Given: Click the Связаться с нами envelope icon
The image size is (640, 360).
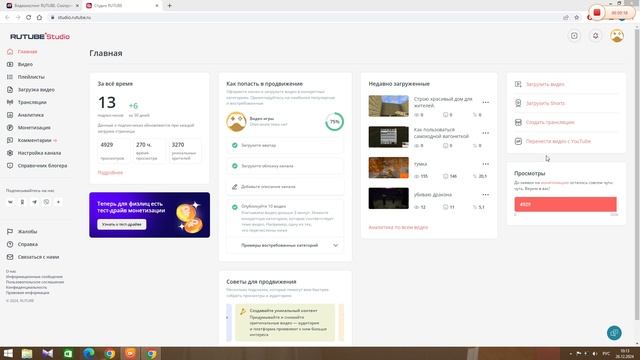Looking at the screenshot, I should coord(10,257).
